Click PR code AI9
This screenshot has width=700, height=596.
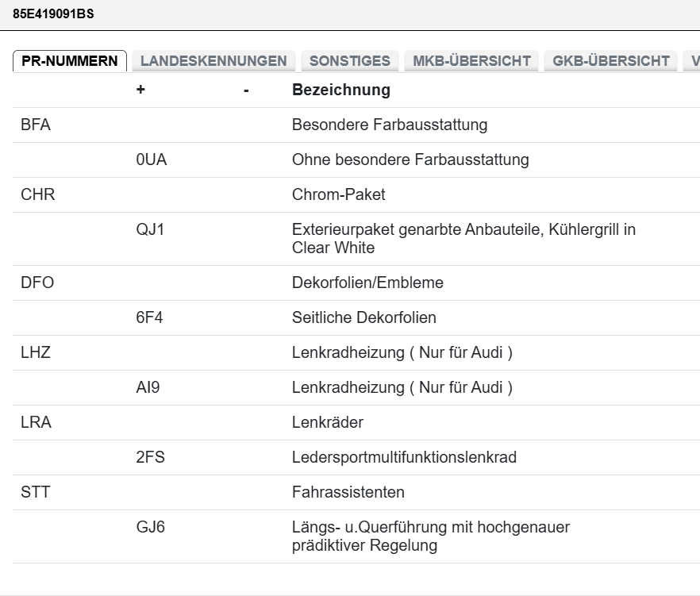(148, 387)
